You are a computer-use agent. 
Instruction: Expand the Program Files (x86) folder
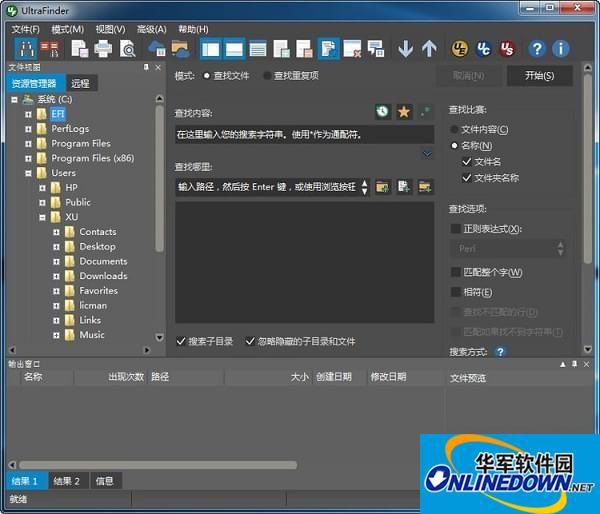click(28, 158)
